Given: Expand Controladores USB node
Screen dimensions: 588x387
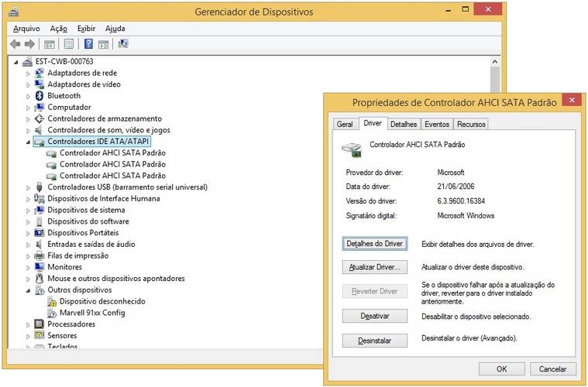Looking at the screenshot, I should point(28,187).
